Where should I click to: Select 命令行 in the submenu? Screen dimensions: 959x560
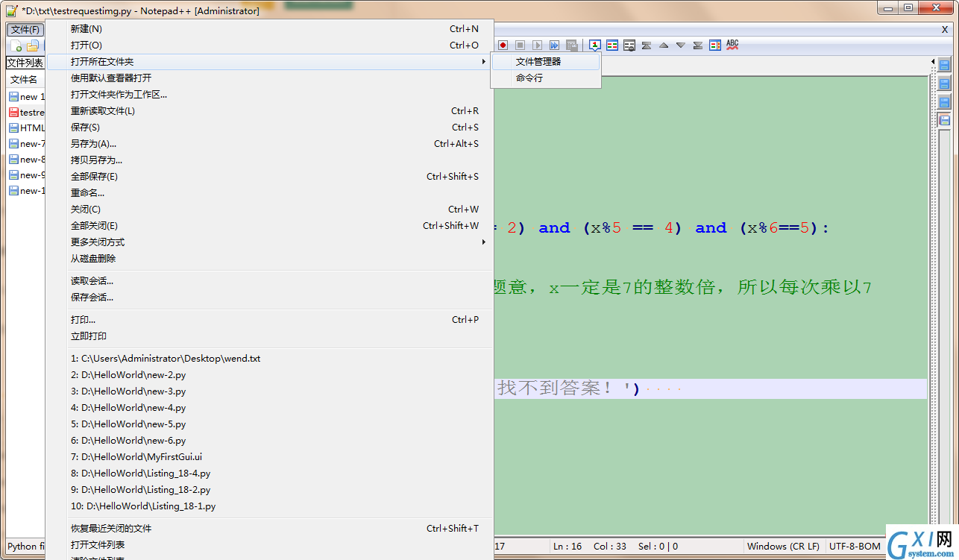(x=546, y=78)
